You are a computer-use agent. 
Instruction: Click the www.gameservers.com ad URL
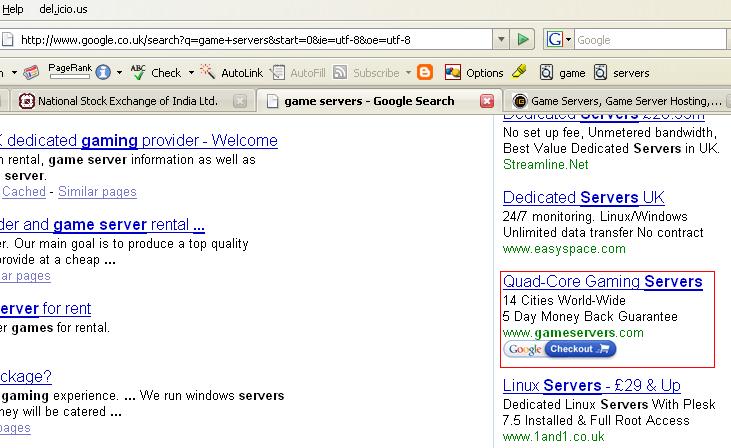click(573, 333)
